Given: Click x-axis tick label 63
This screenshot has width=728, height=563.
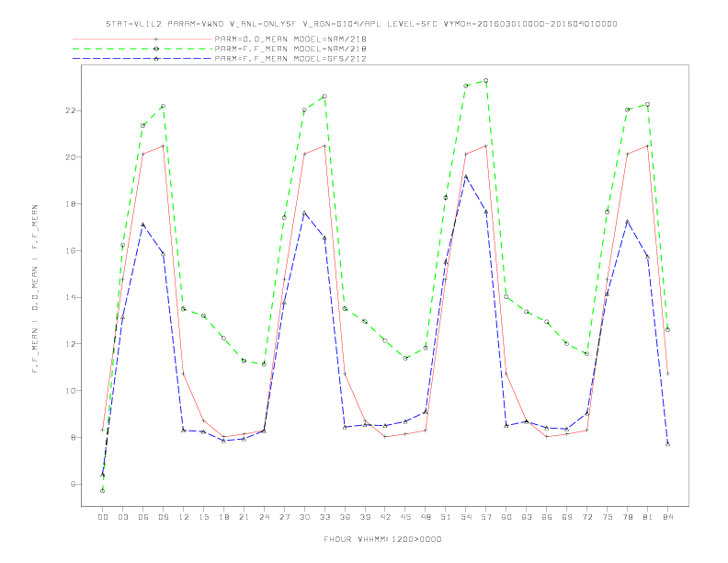Looking at the screenshot, I should [527, 517].
